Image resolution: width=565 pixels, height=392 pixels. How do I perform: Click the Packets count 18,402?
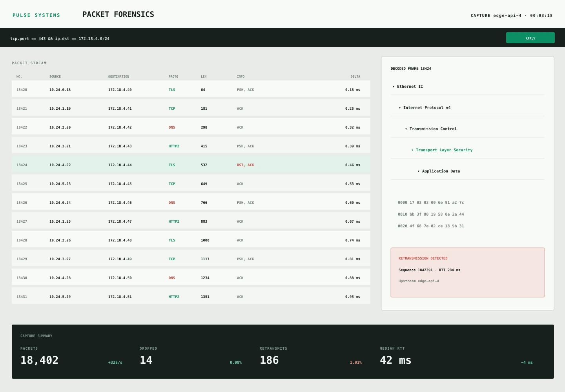39,360
